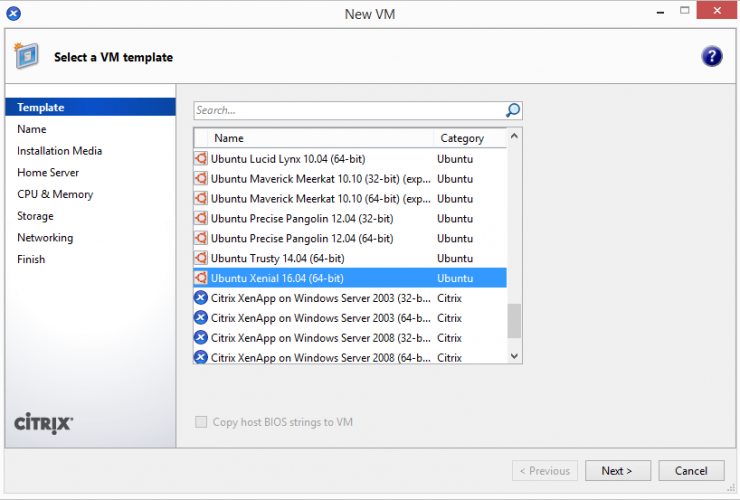
Task: Click the Ubuntu Lucid Lynx 10.04 icon
Action: (201, 158)
